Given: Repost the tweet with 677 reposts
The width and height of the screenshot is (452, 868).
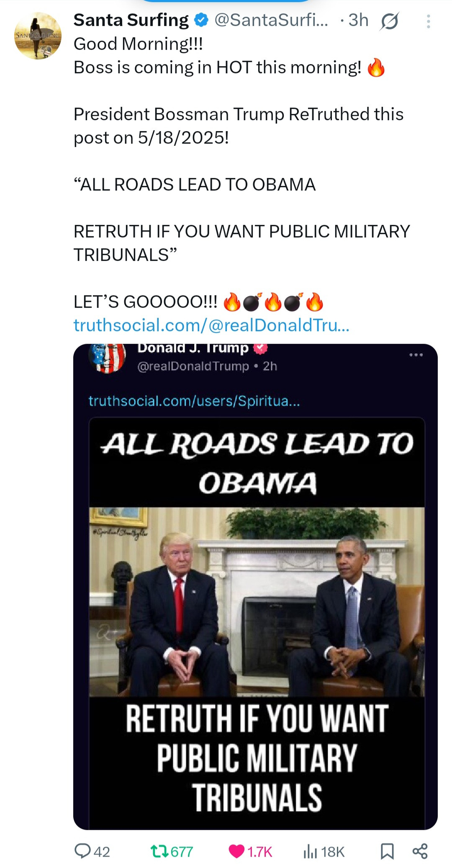Looking at the screenshot, I should pos(172,851).
